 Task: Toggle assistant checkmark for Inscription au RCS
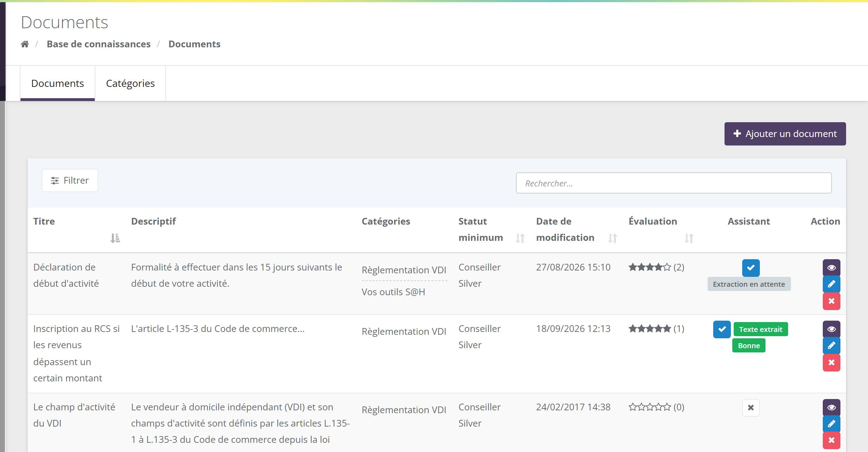pos(722,329)
